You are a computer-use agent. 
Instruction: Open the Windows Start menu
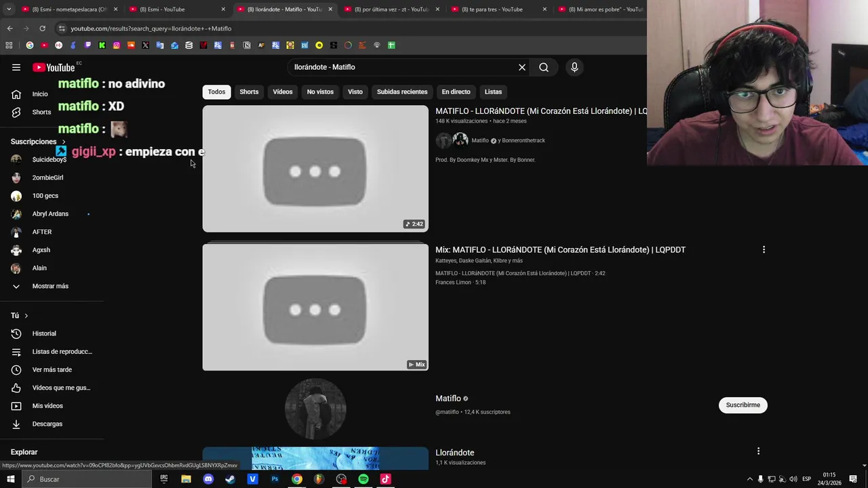(x=10, y=479)
